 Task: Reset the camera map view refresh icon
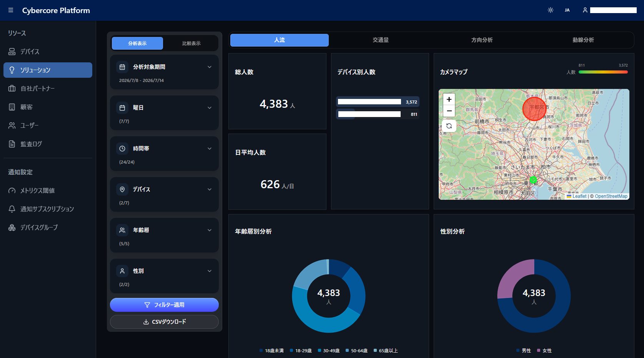[x=449, y=126]
